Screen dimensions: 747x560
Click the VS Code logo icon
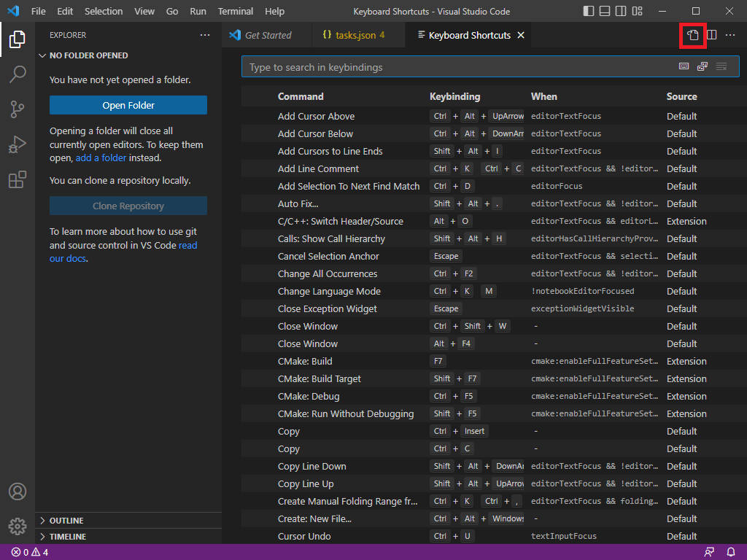click(13, 10)
